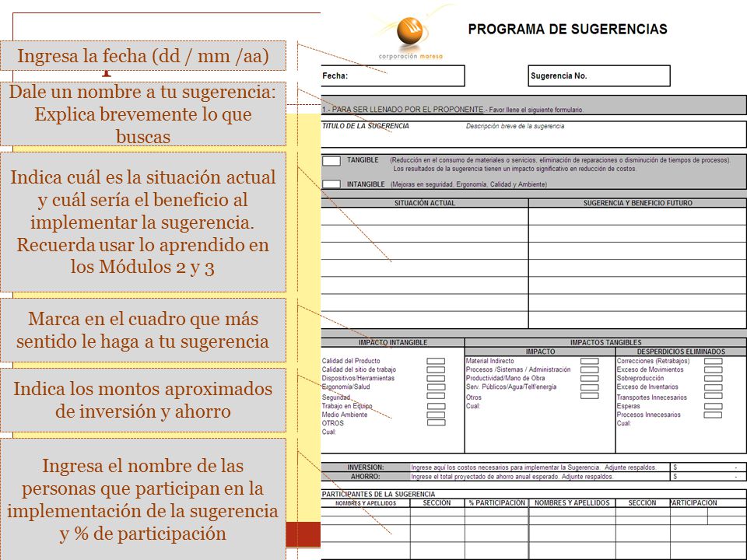Click the PROGRAMA DE SUGERENCIAS title
This screenshot has width=747, height=560.
coord(567,29)
